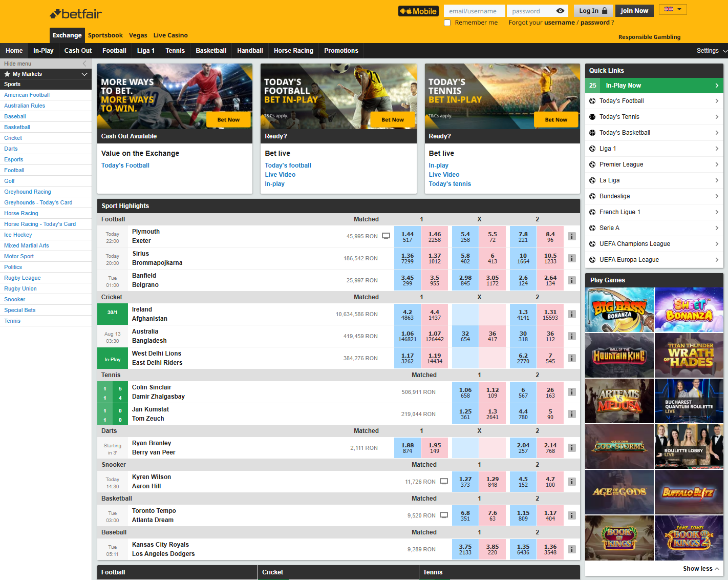Image resolution: width=728 pixels, height=580 pixels.
Task: Focus the email/username field
Action: pos(474,11)
